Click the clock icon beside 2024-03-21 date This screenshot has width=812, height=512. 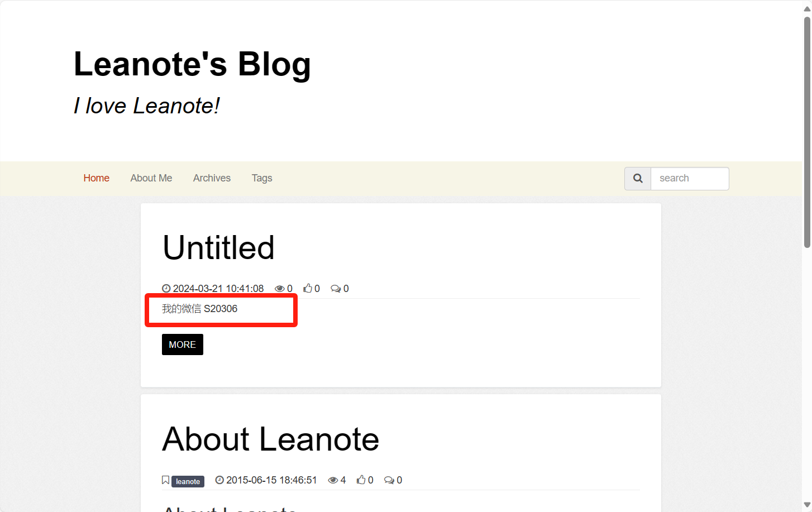click(x=166, y=289)
